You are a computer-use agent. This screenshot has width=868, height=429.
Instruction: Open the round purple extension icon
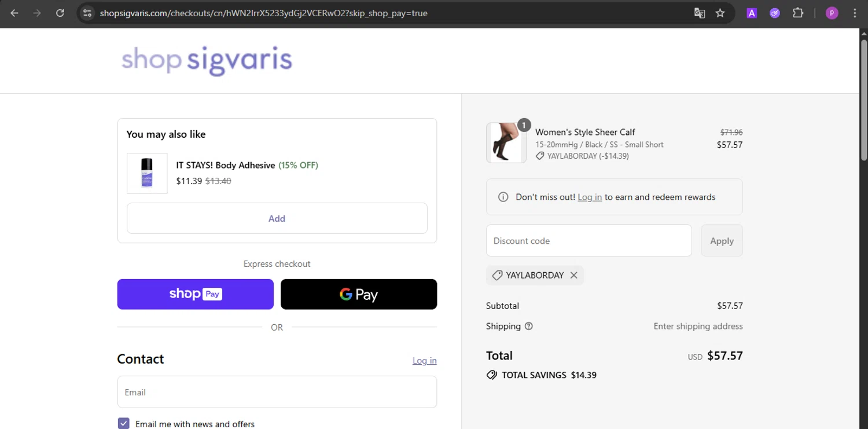775,13
